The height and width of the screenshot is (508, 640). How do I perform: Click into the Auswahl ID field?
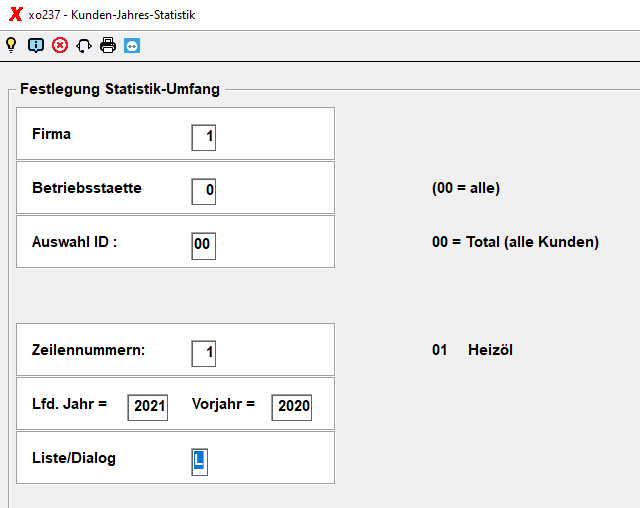point(204,246)
